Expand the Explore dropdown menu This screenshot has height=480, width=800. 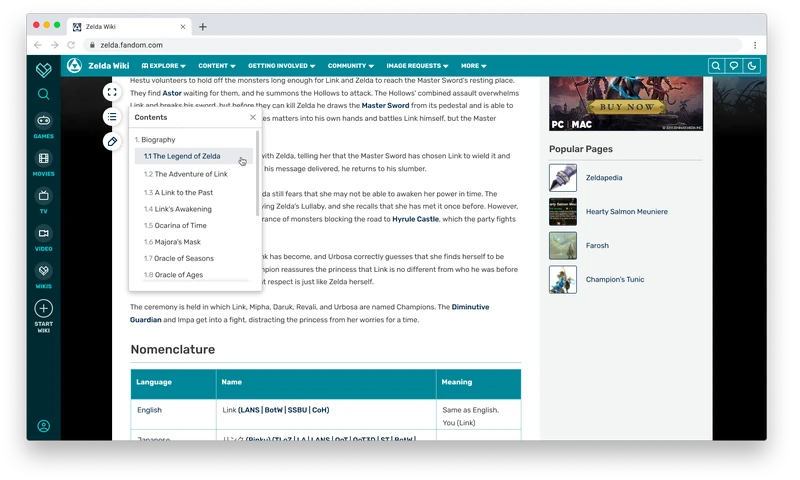(x=164, y=66)
